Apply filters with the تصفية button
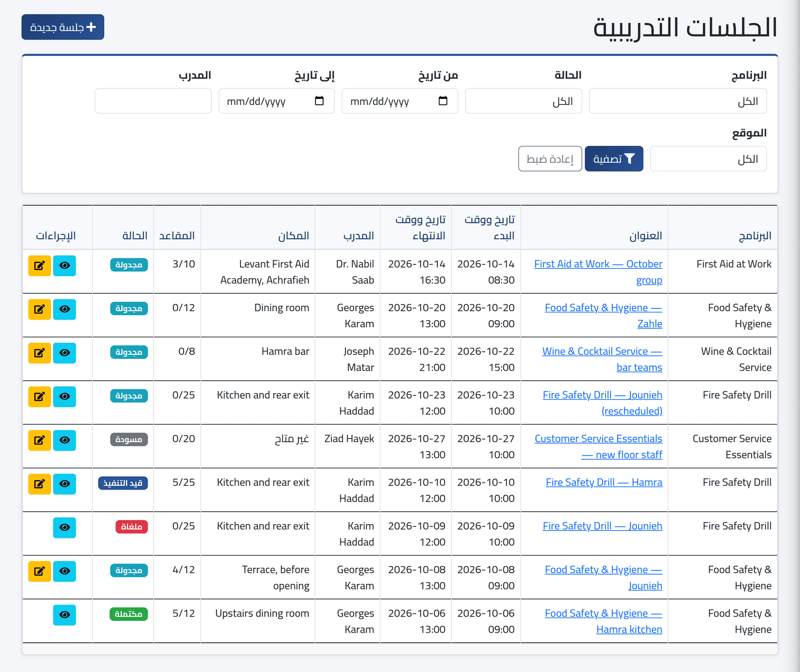This screenshot has height=672, width=800. tap(614, 159)
